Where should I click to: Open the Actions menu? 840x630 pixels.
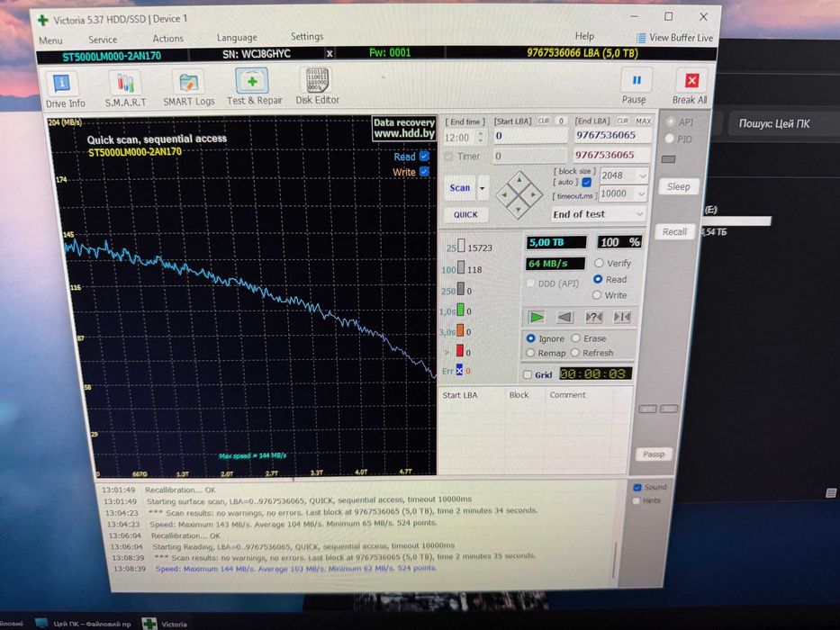pyautogui.click(x=167, y=39)
